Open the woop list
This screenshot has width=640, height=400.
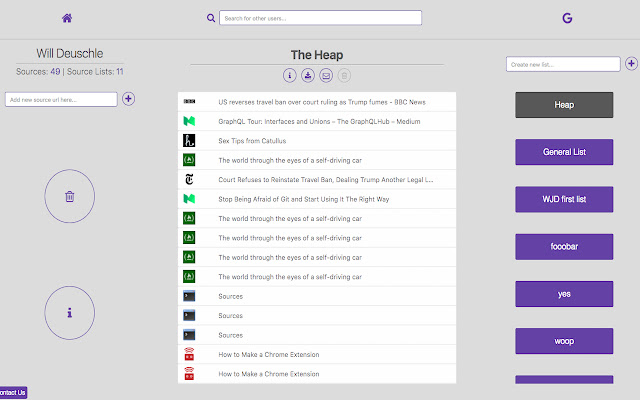[x=564, y=341]
